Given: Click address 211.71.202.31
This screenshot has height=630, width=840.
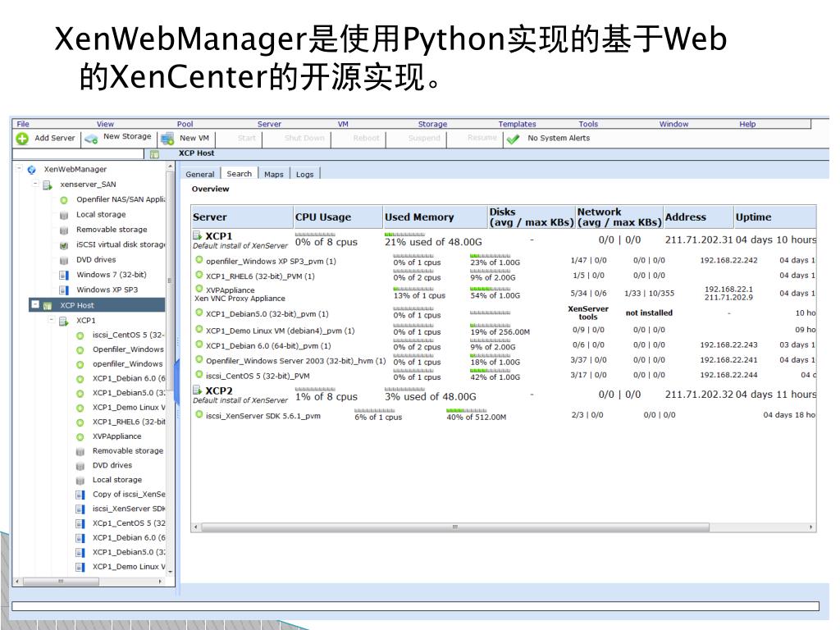Looking at the screenshot, I should [x=699, y=240].
